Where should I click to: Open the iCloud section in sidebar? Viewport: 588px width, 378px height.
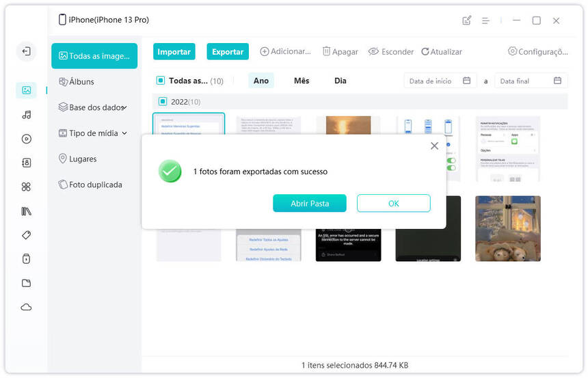tap(26, 308)
